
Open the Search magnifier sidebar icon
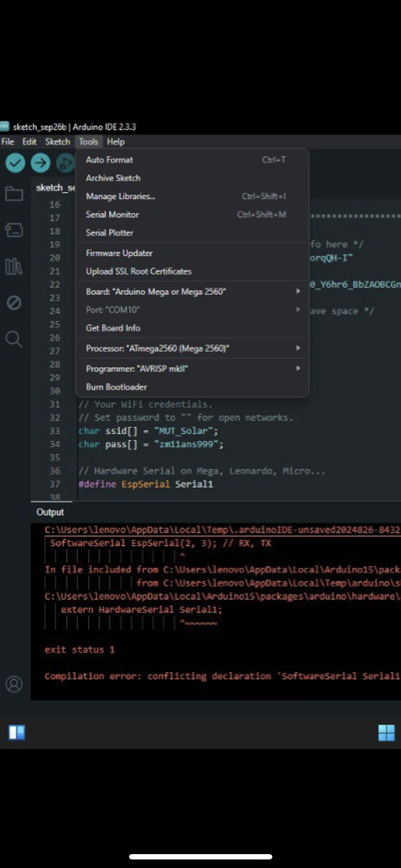click(14, 339)
